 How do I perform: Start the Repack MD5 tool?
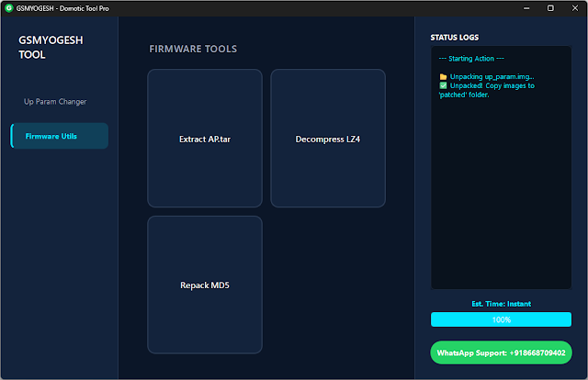[204, 285]
